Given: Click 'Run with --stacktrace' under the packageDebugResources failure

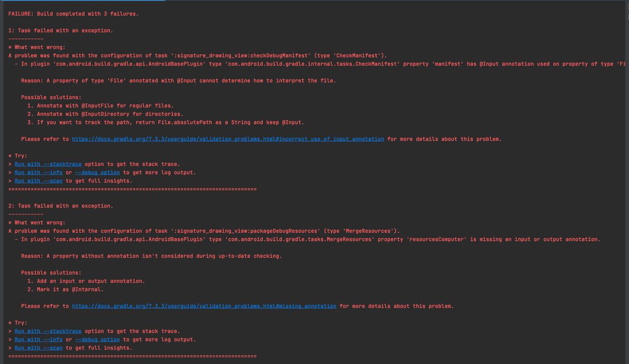Looking at the screenshot, I should tap(48, 331).
